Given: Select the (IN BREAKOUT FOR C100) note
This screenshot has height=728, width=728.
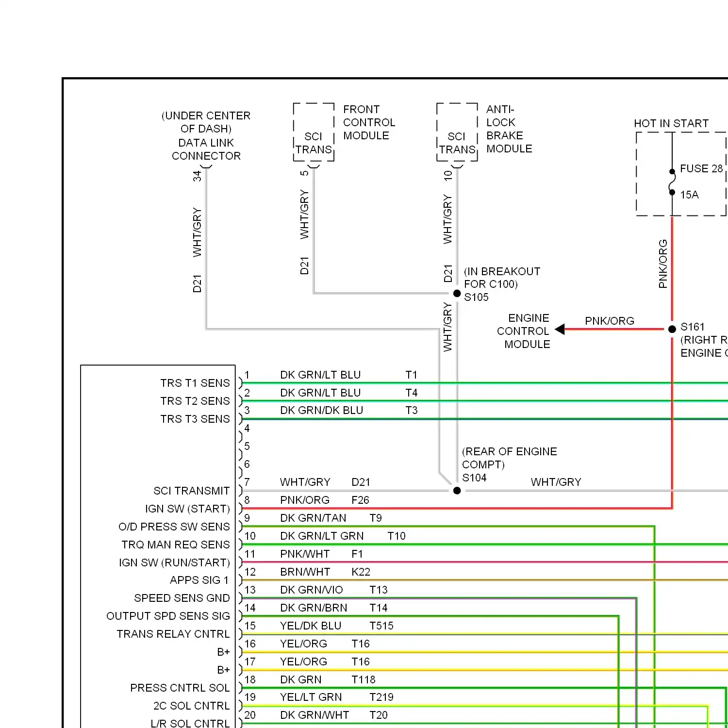Looking at the screenshot, I should pos(502,278).
